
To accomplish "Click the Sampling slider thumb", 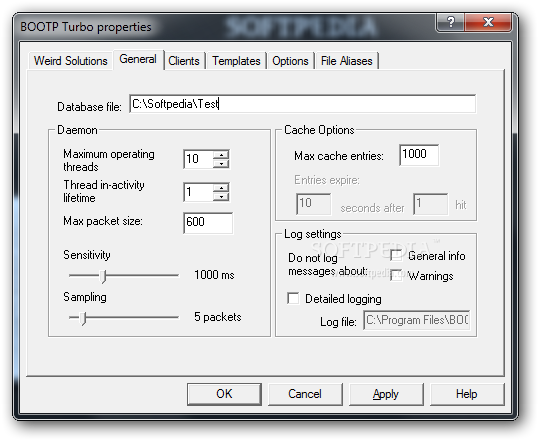I will coord(83,318).
